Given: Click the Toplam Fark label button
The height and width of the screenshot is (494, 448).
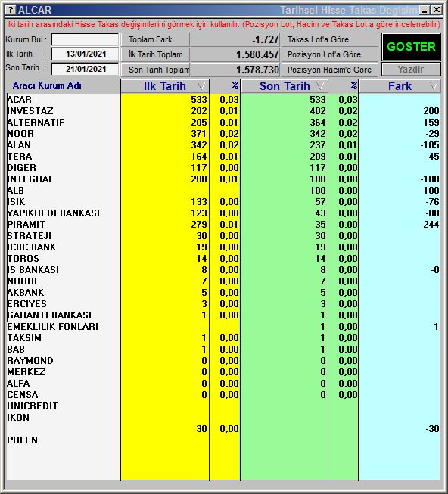Looking at the screenshot, I should pyautogui.click(x=155, y=39).
